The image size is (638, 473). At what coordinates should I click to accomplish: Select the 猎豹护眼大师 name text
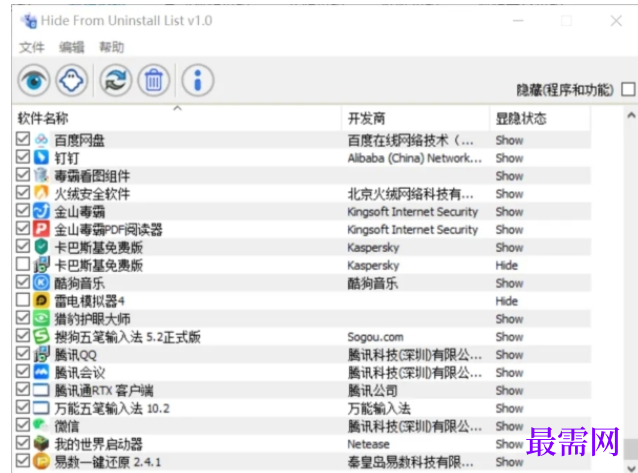tap(92, 319)
